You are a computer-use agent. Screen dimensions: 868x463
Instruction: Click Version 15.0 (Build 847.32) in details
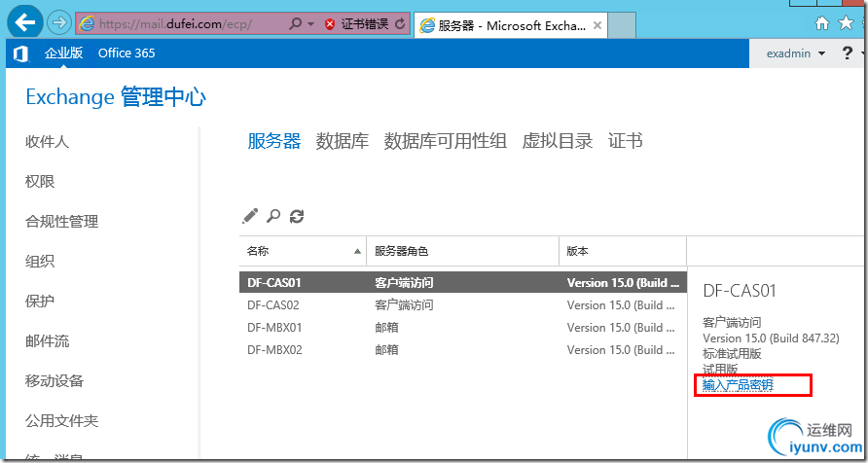[771, 338]
